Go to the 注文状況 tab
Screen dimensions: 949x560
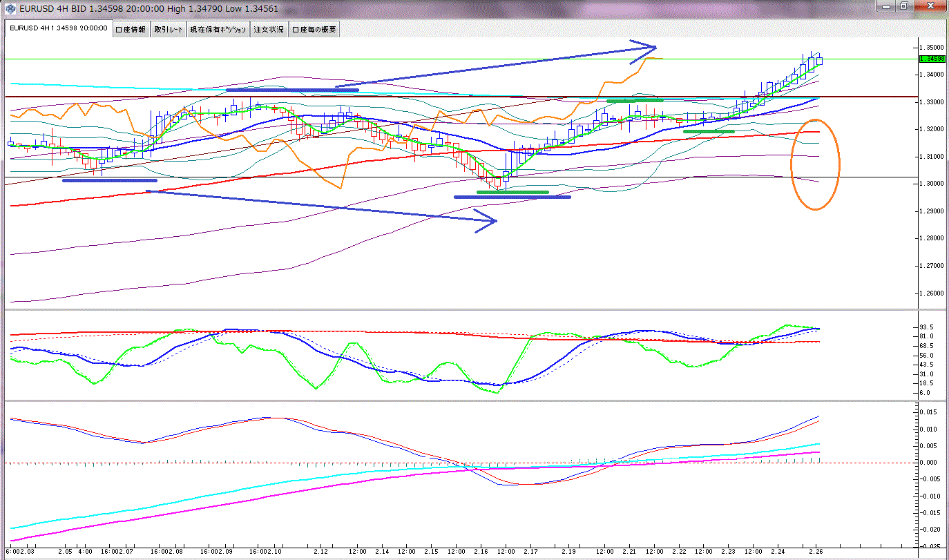269,30
